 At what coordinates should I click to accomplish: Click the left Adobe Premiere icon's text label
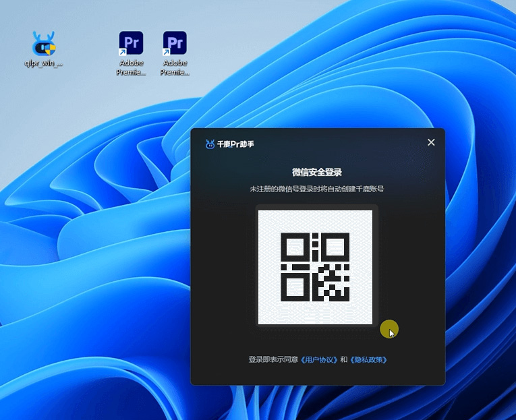(131, 67)
